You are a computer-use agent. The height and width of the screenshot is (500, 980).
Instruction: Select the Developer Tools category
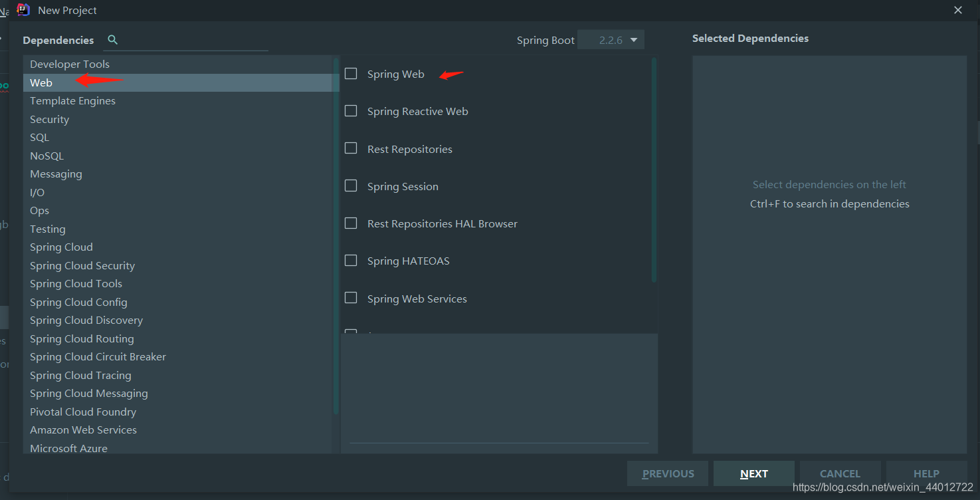coord(178,64)
